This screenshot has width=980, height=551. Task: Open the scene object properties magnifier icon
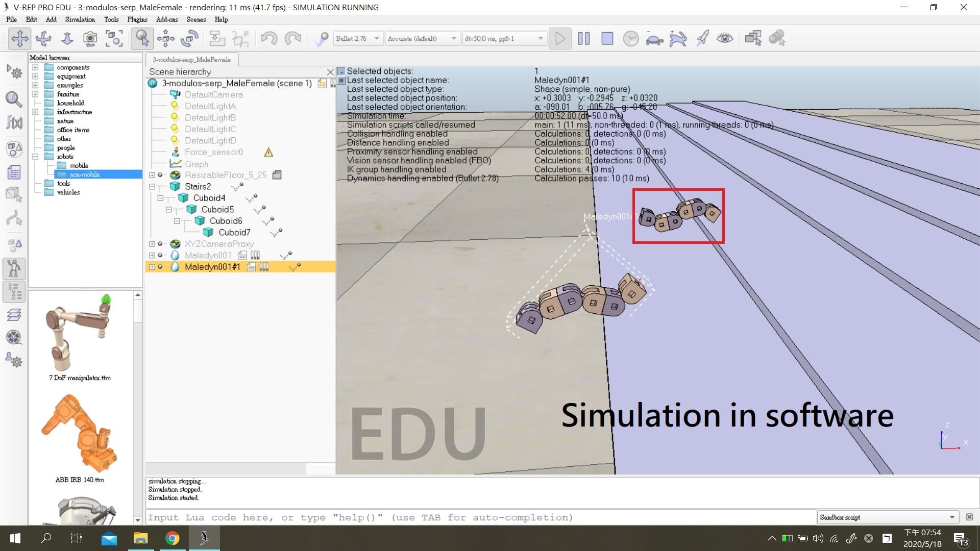pyautogui.click(x=14, y=99)
